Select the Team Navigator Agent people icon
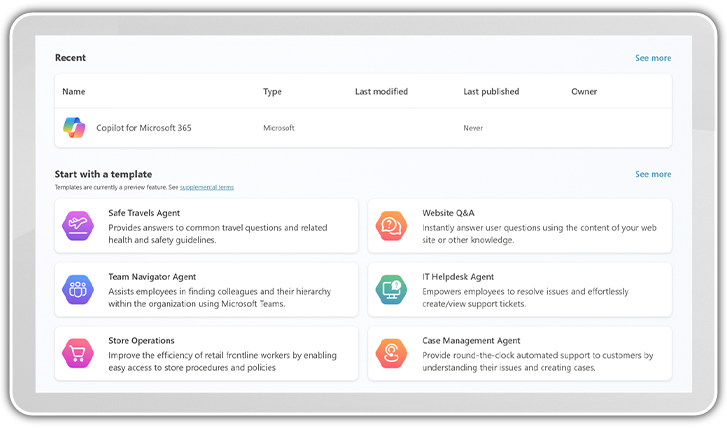727x428 pixels. (78, 290)
